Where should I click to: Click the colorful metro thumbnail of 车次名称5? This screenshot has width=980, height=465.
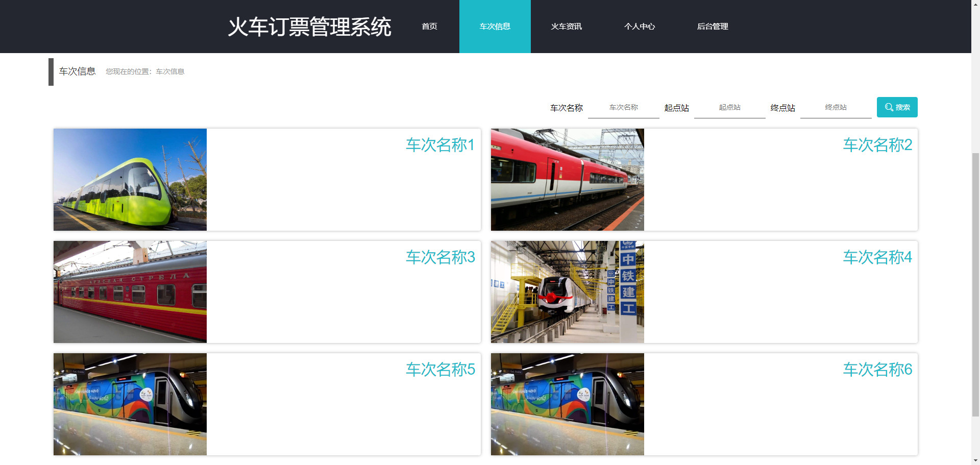point(130,404)
